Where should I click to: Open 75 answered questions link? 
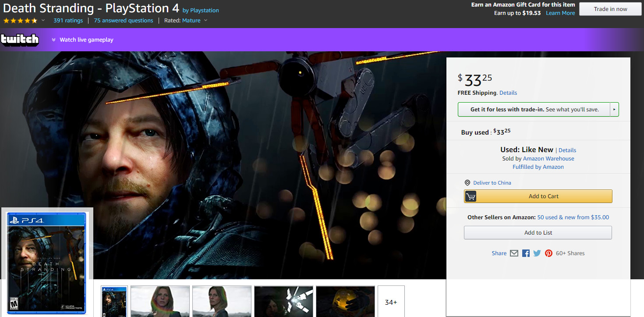coord(124,21)
